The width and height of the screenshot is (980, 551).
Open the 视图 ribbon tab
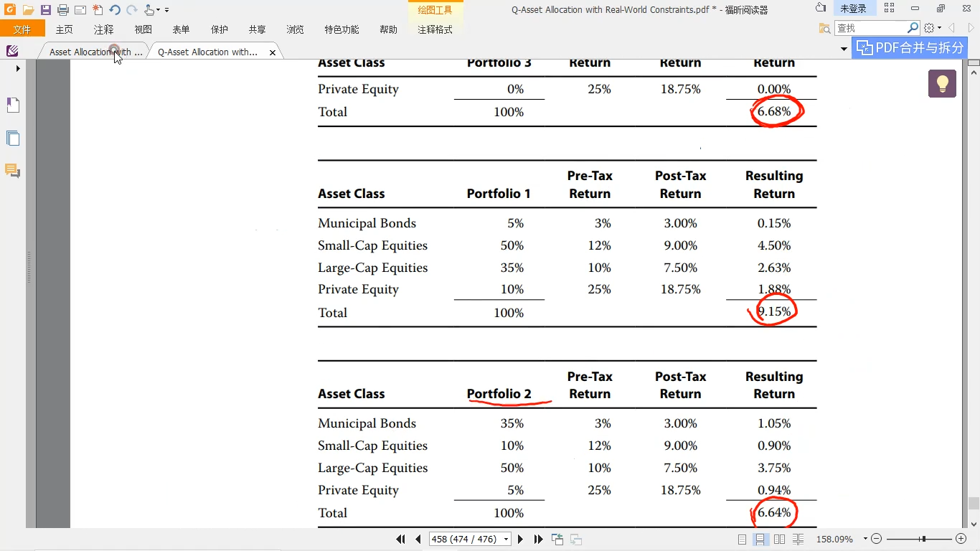click(143, 29)
